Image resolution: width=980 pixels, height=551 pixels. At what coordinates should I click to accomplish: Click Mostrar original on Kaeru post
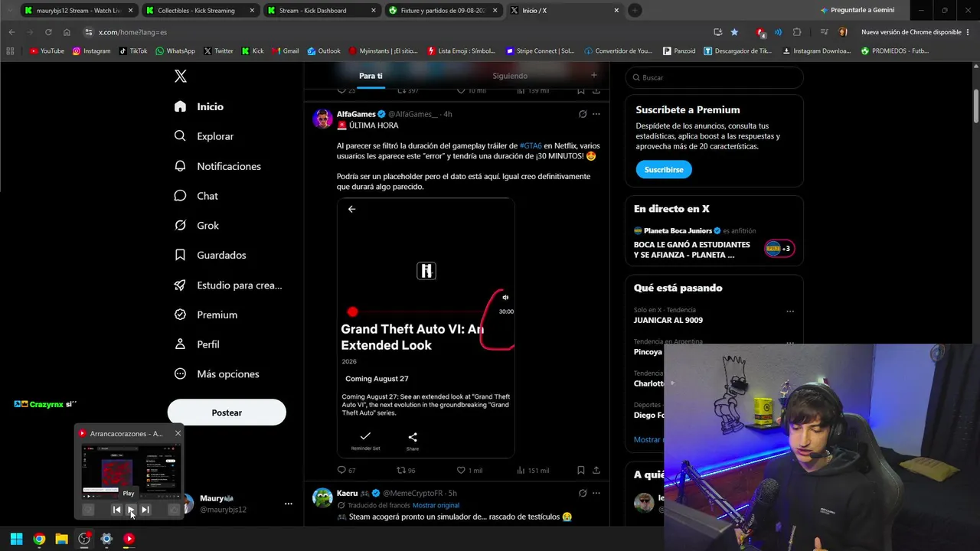436,505
